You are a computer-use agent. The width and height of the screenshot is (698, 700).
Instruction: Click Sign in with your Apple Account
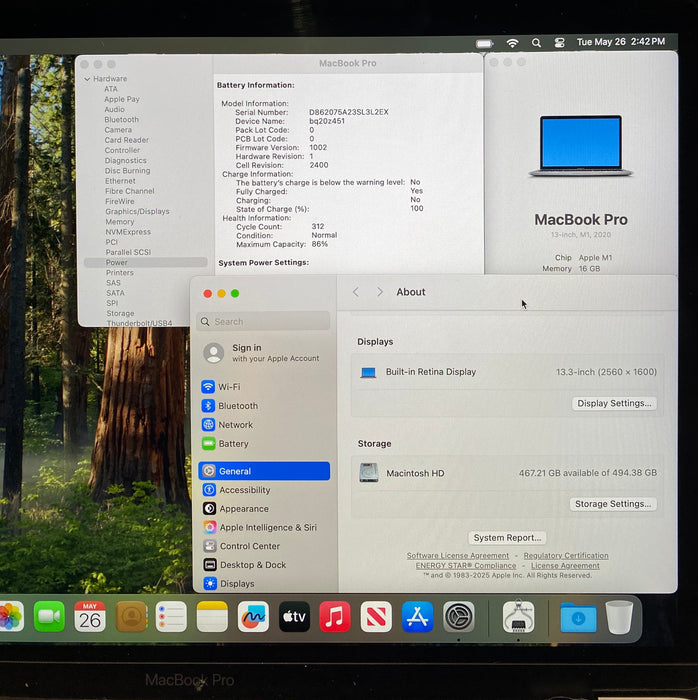coord(262,353)
